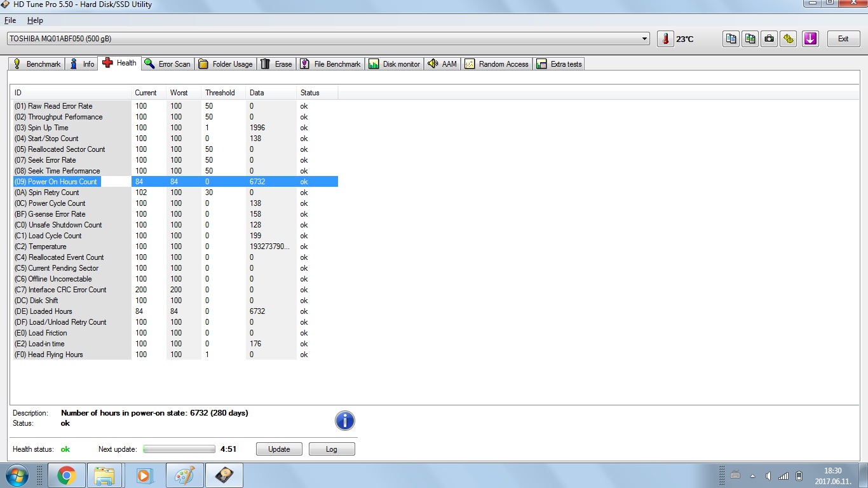This screenshot has width=868, height=488.
Task: Select the (E2) Load-in time row
Action: click(x=175, y=344)
